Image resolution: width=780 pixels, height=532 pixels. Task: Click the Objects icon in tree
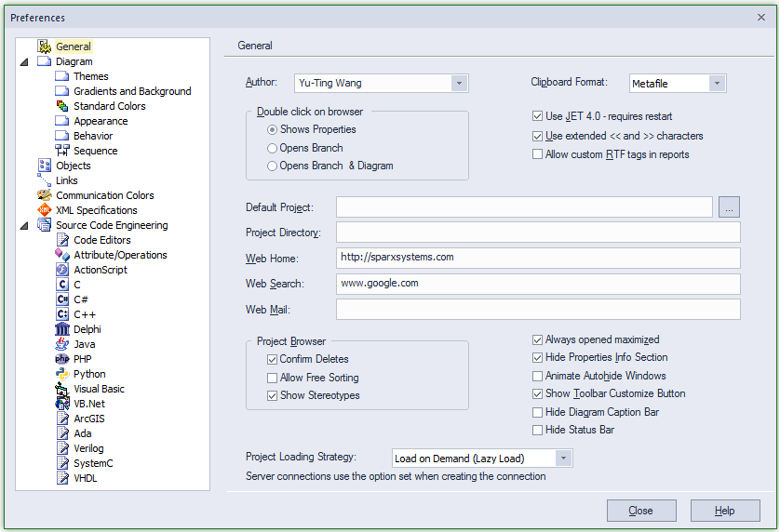pyautogui.click(x=45, y=166)
